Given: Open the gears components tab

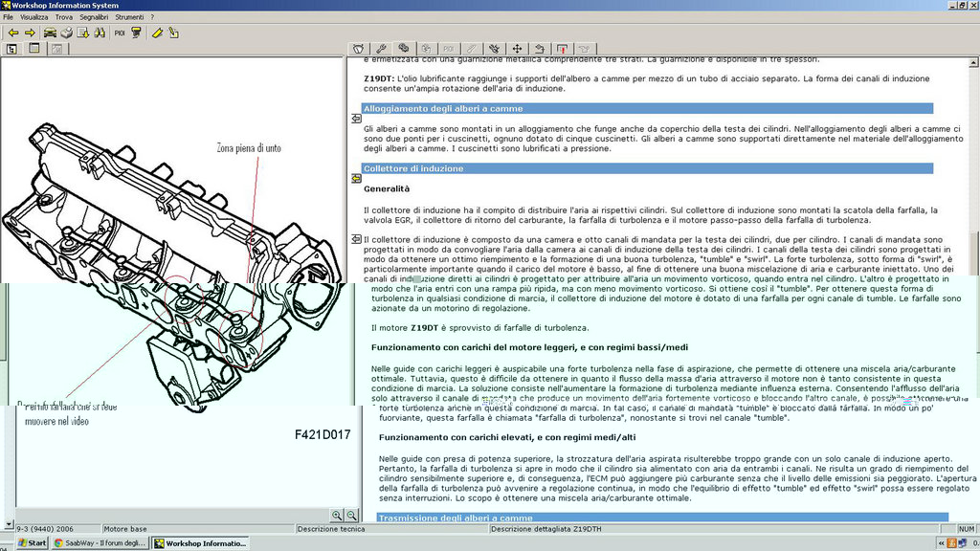Looking at the screenshot, I should pyautogui.click(x=404, y=49).
